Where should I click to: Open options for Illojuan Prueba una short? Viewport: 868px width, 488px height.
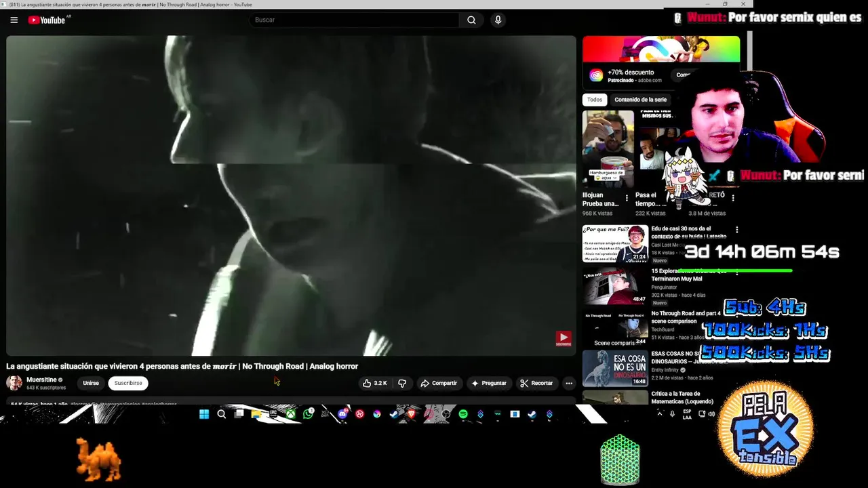pos(627,199)
